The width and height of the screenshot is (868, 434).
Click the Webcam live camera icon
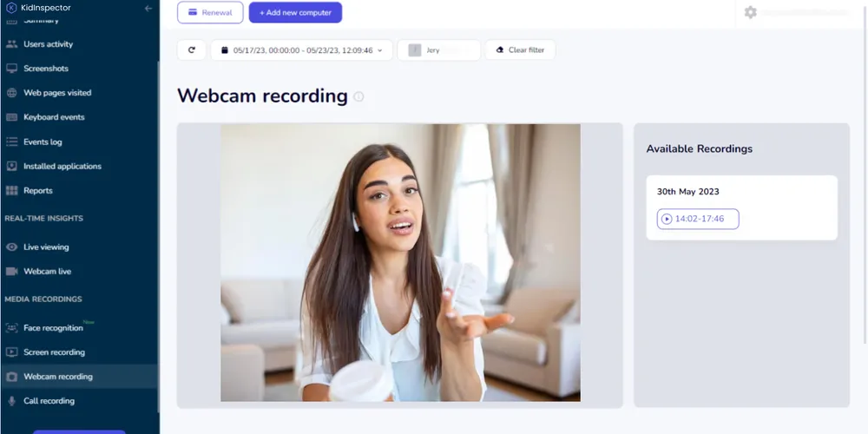(x=12, y=272)
